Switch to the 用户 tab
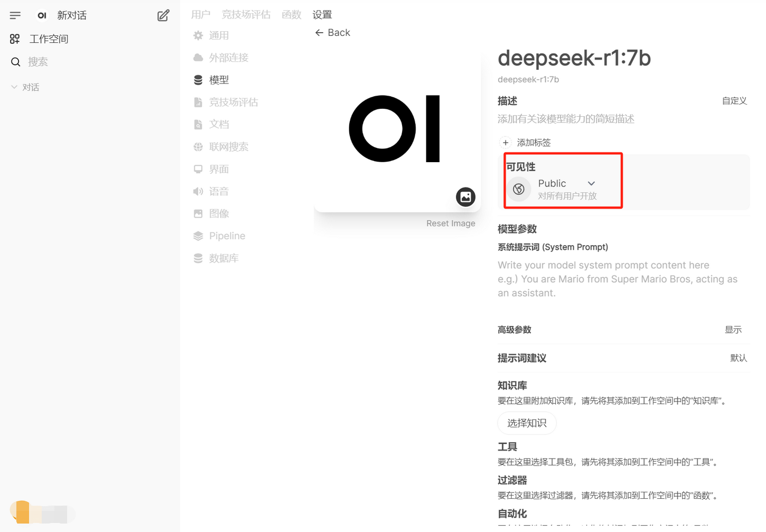The width and height of the screenshot is (766, 532). (x=201, y=15)
